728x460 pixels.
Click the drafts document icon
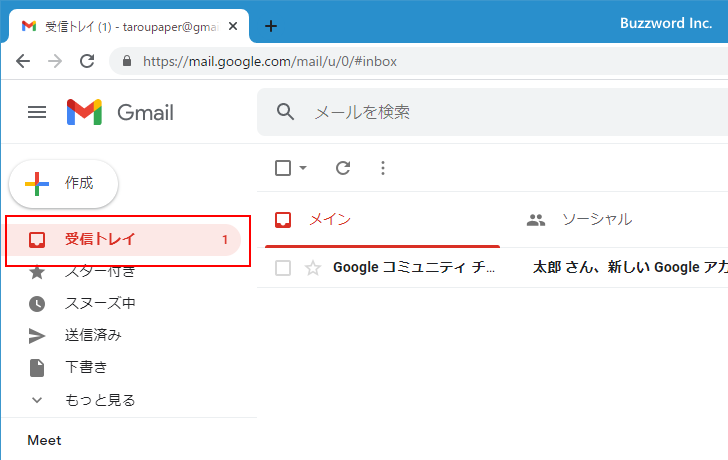point(37,368)
